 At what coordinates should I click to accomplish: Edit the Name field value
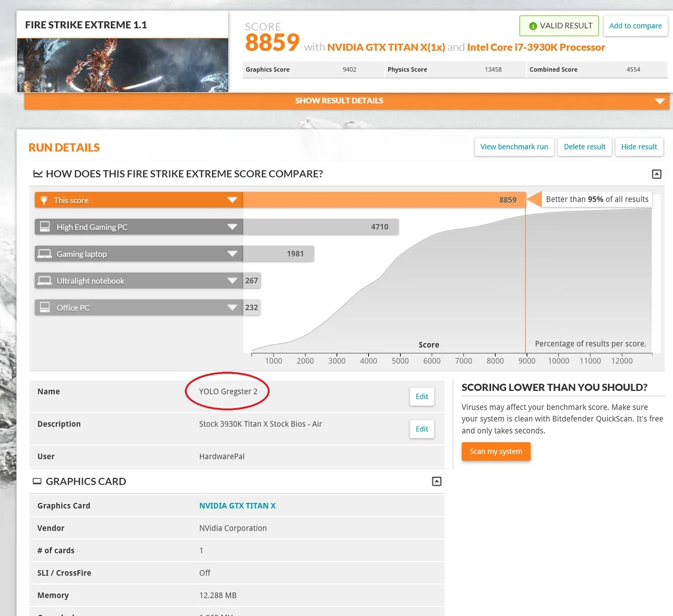422,396
